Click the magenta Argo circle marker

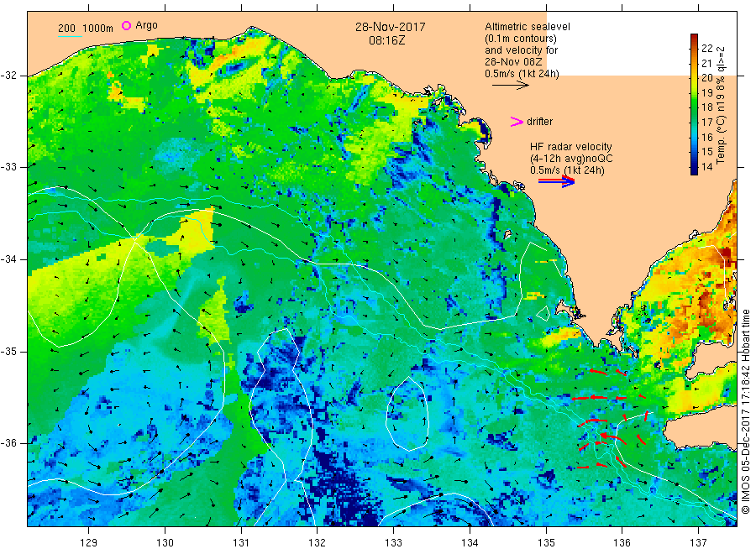point(126,25)
